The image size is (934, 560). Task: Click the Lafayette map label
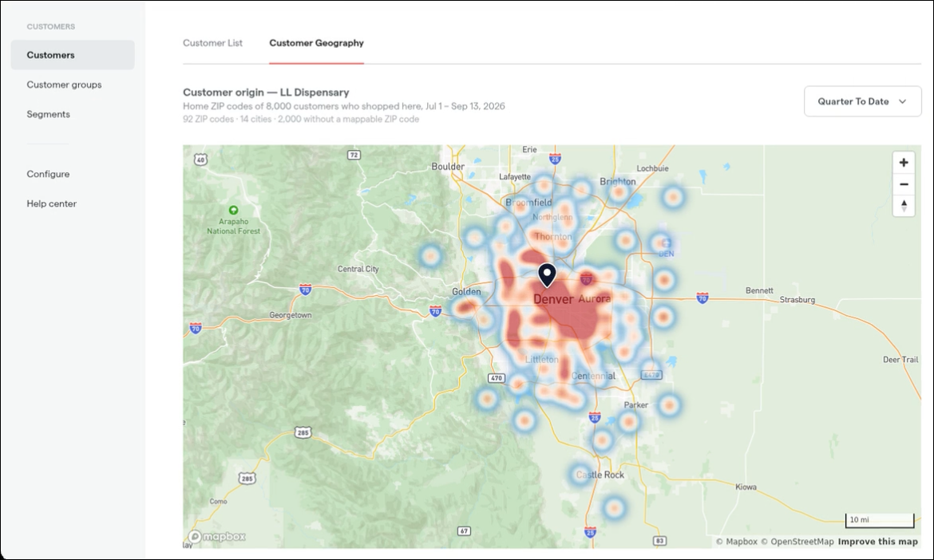coord(515,177)
